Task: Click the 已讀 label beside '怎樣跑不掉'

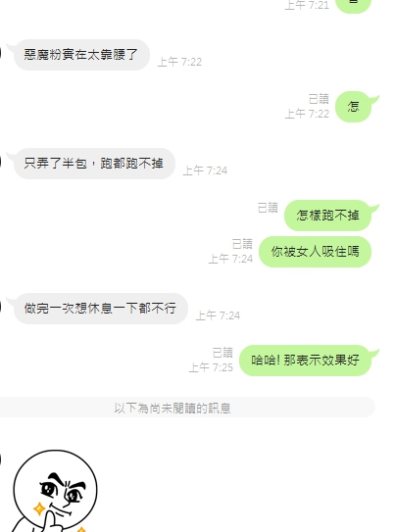Action: point(268,208)
